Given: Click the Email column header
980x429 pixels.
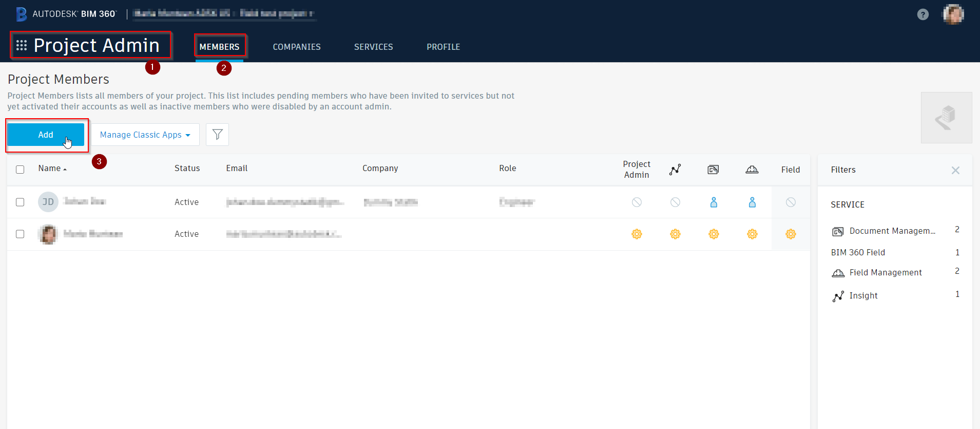Looking at the screenshot, I should pos(237,169).
